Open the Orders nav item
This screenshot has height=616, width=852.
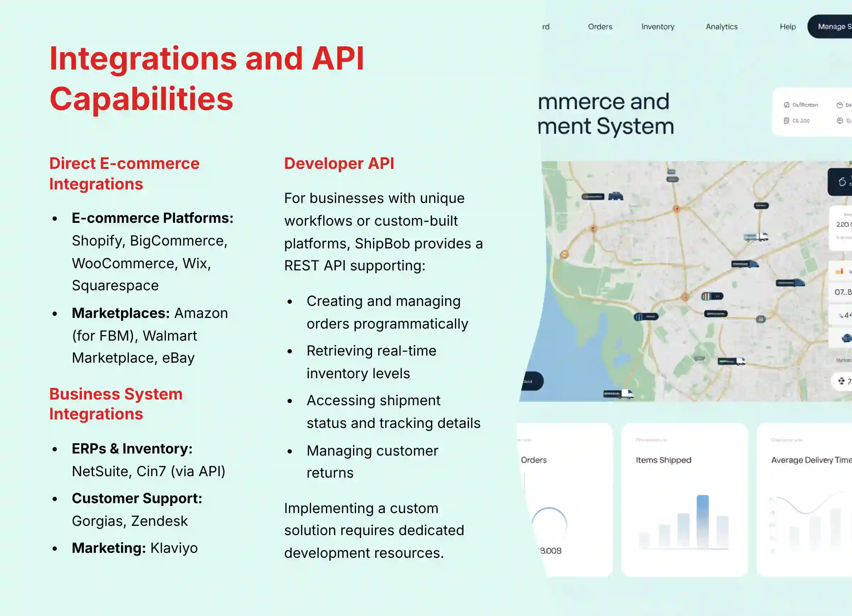(600, 27)
